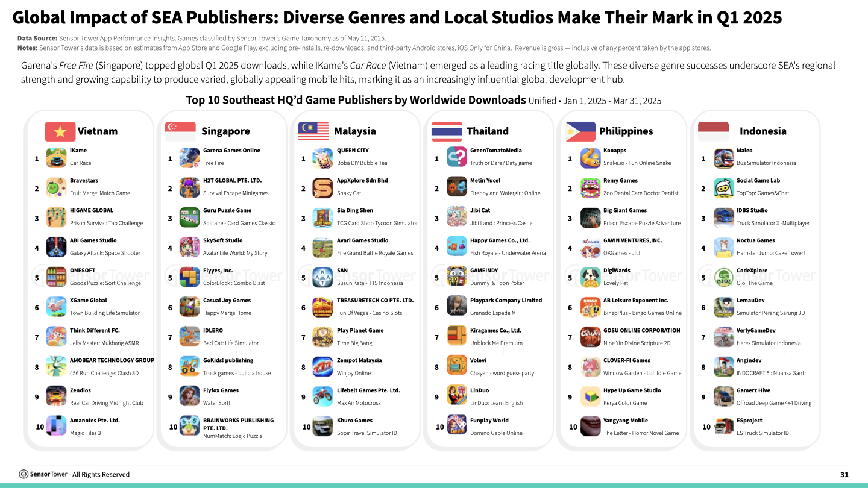This screenshot has height=488, width=868.
Task: Click the "TCG Card Shop Tycoon Simulator" title
Action: (x=377, y=223)
